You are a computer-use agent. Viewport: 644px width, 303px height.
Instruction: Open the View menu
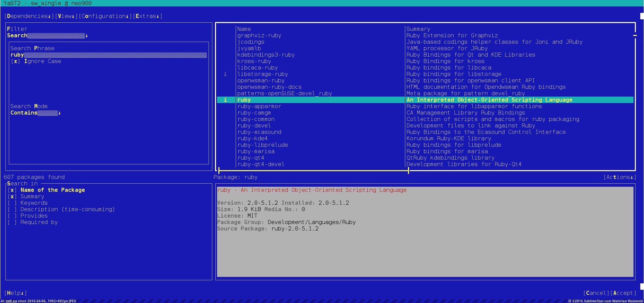pyautogui.click(x=66, y=16)
